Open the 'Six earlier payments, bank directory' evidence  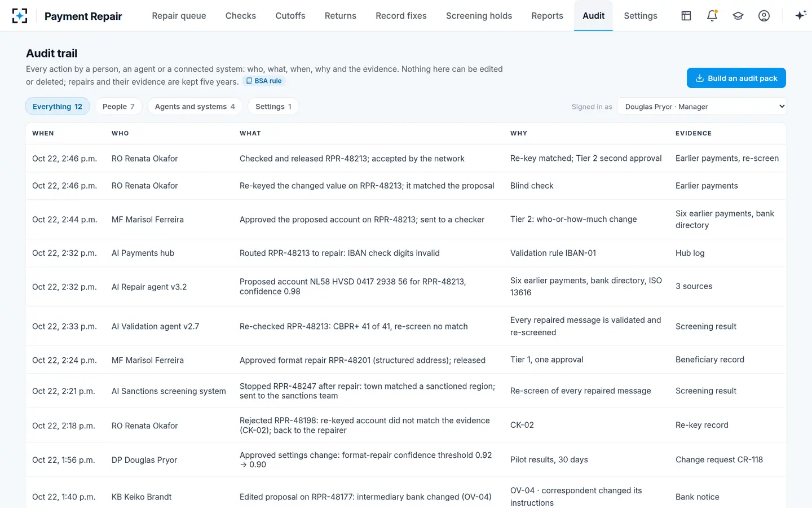click(725, 220)
